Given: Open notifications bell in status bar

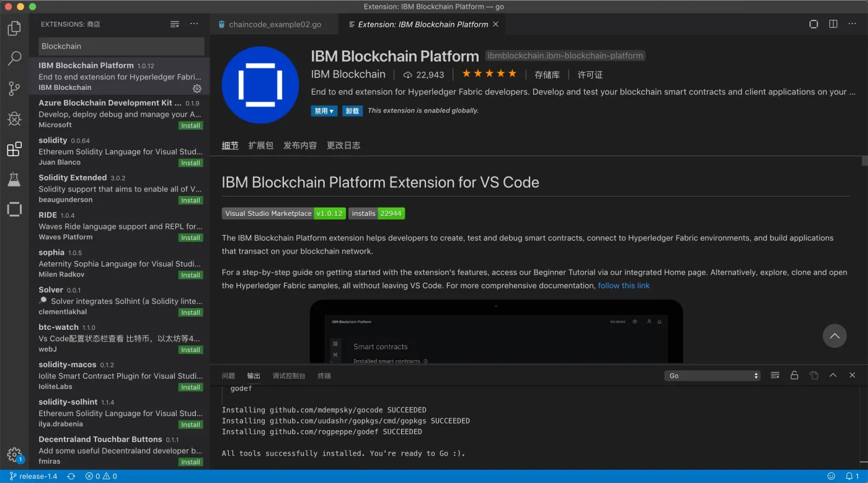Looking at the screenshot, I should coord(852,476).
